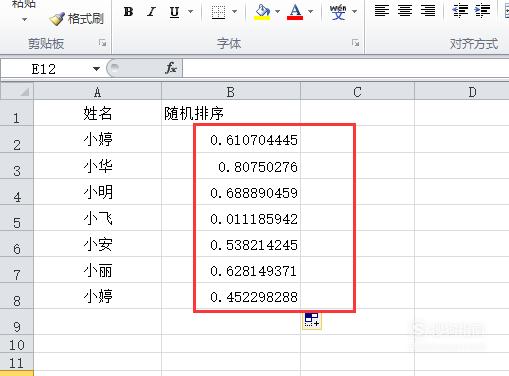Apply cell borders button

pos(219,12)
